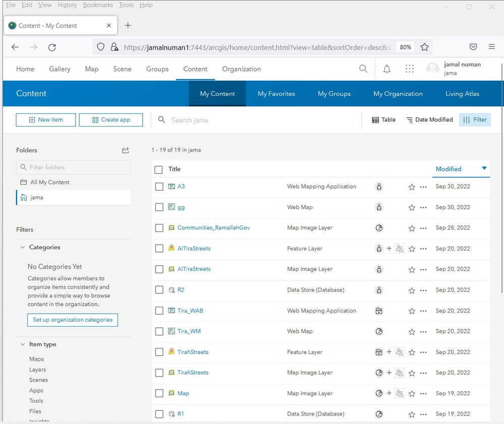
Task: Check the box for R1
Action: point(159,414)
